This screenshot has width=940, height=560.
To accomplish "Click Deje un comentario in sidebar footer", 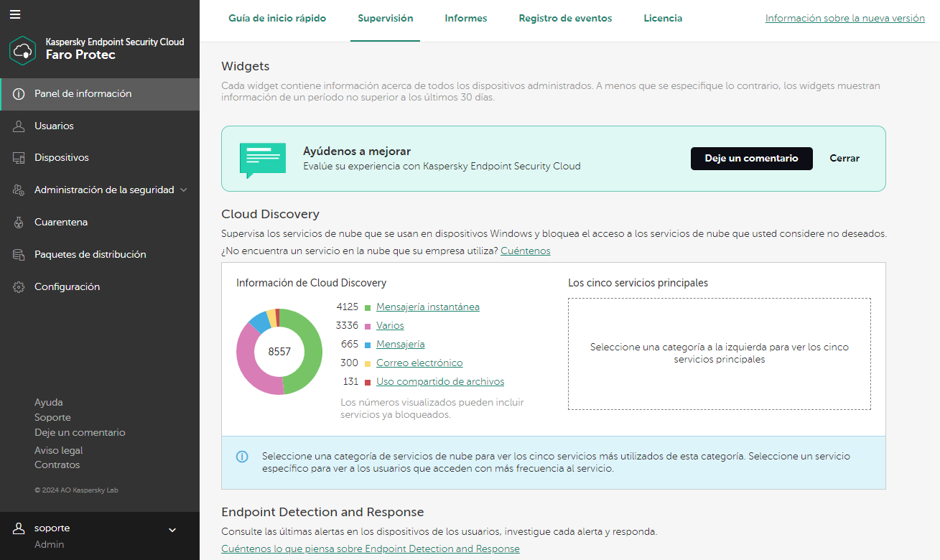I will click(x=80, y=433).
